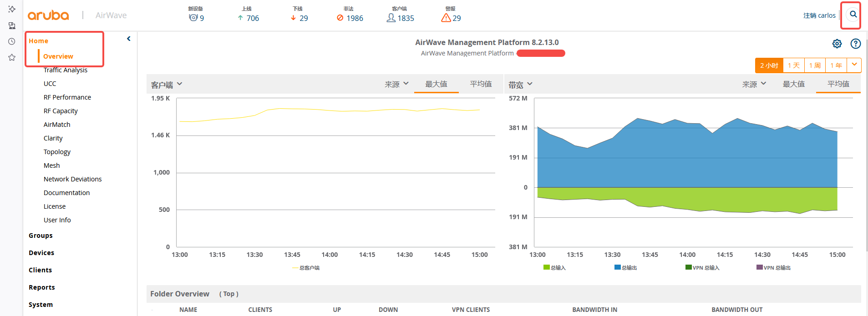Open 来源 dropdown in clients chart
Image resolution: width=868 pixels, height=316 pixels.
pos(397,84)
